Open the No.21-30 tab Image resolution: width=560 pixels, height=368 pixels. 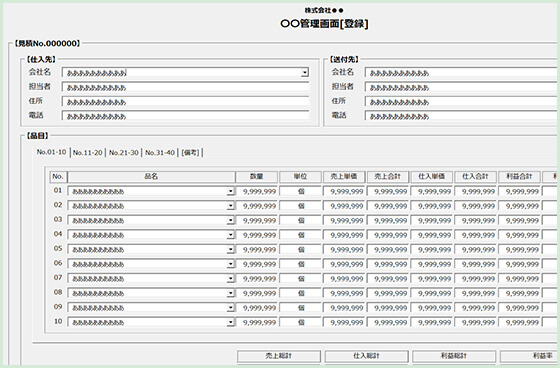click(124, 153)
